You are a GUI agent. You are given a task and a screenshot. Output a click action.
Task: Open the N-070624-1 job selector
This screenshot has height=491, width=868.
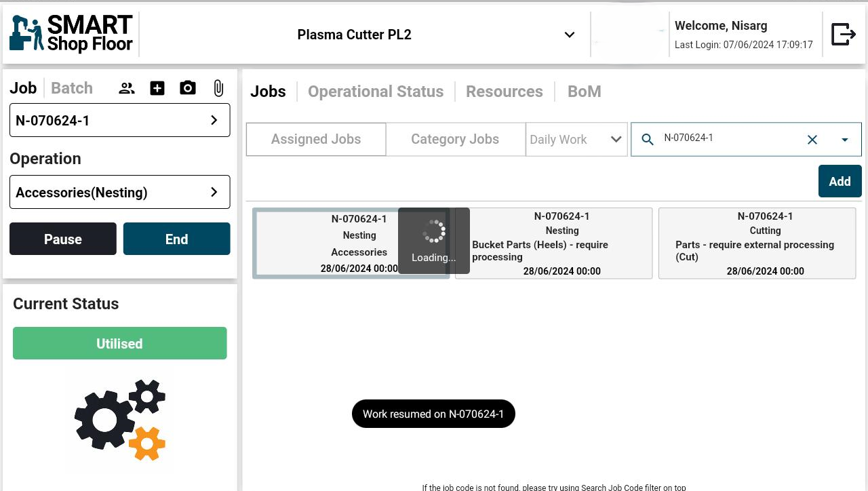pos(119,120)
